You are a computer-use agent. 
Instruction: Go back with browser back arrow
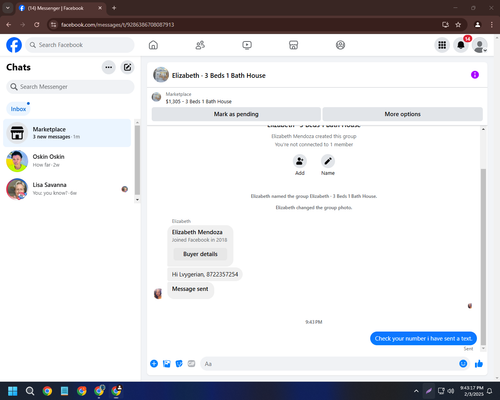click(x=9, y=25)
